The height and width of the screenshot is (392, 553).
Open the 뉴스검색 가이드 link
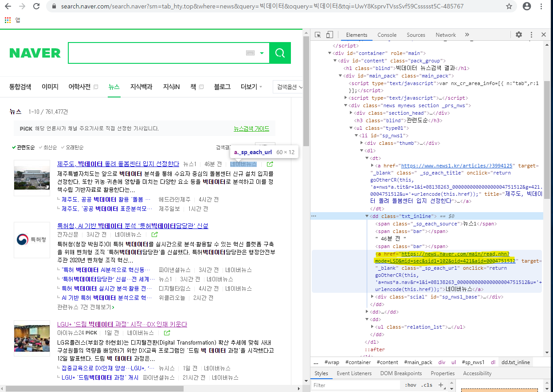click(x=251, y=128)
